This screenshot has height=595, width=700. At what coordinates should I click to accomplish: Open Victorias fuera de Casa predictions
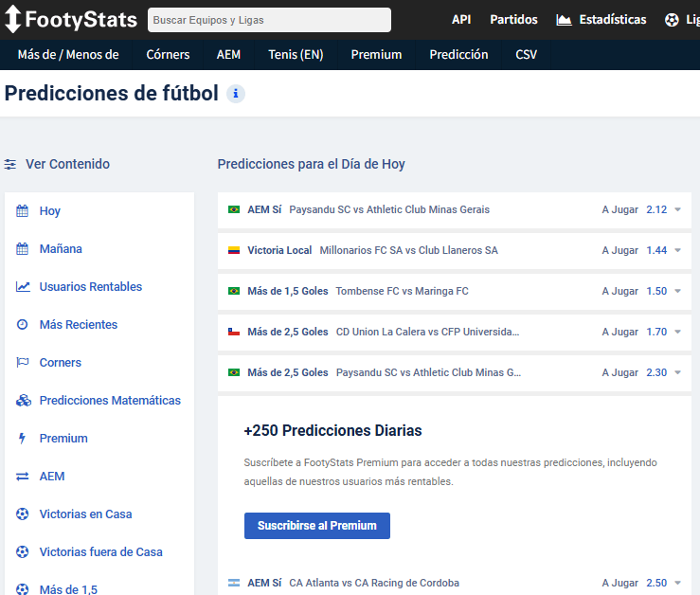(x=101, y=552)
